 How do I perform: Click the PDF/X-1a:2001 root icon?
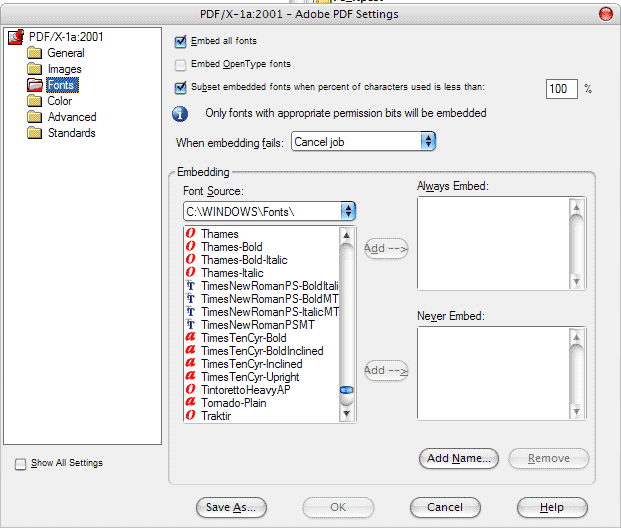click(x=16, y=37)
